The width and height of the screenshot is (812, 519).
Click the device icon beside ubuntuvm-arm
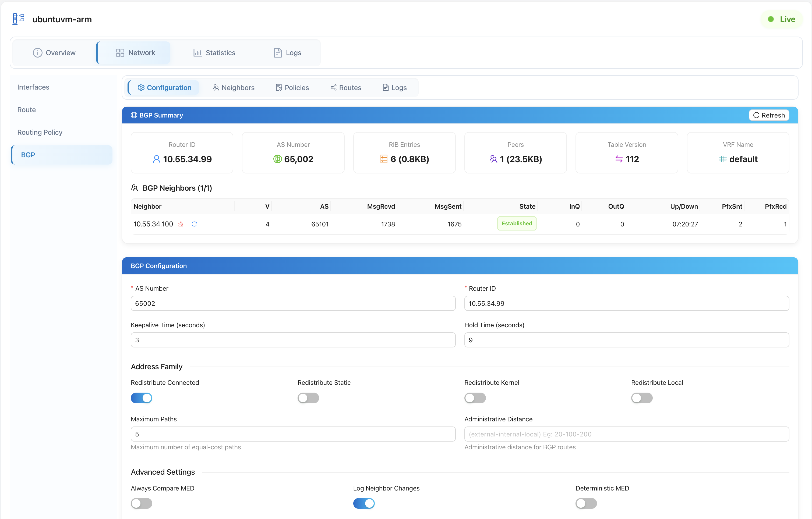[19, 19]
